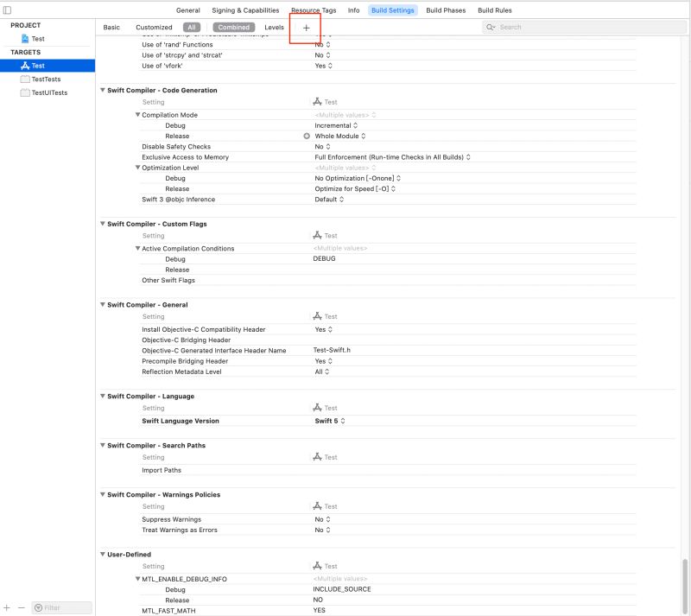Click the Levels view button

coord(274,27)
